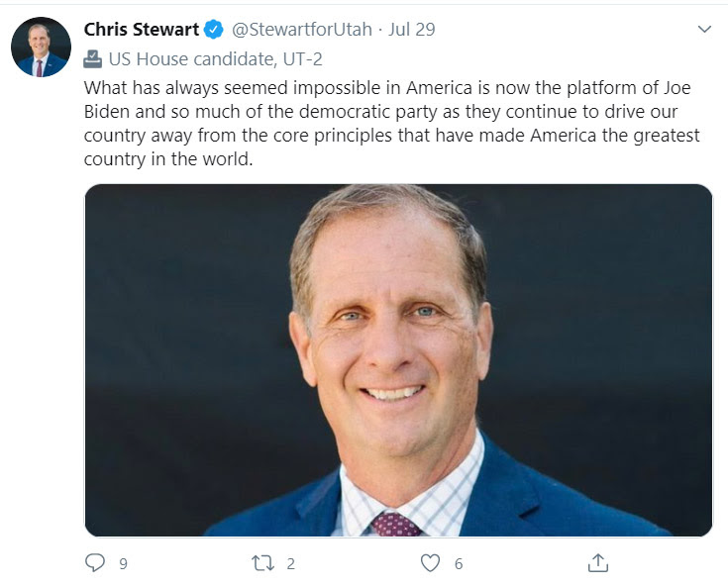The image size is (728, 587).
Task: Click the words 'Joe' at end of first line
Action: coord(677,87)
